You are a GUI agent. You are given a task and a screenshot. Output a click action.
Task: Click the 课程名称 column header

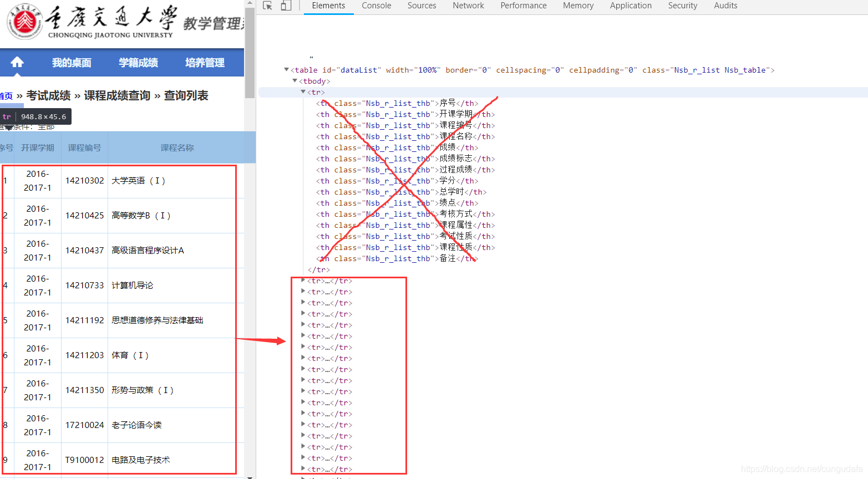tap(177, 148)
